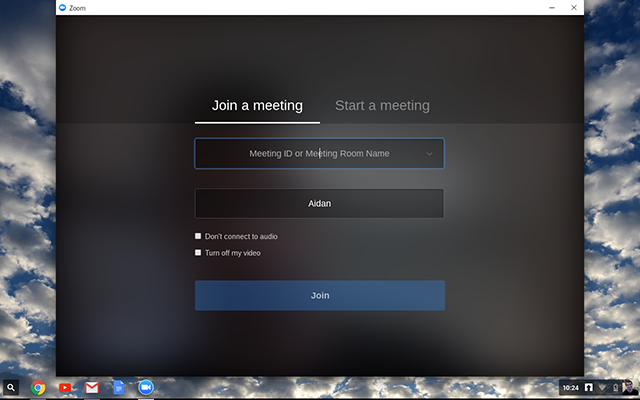The height and width of the screenshot is (400, 640).
Task: Launch Google Chrome from the shelf
Action: pyautogui.click(x=38, y=387)
